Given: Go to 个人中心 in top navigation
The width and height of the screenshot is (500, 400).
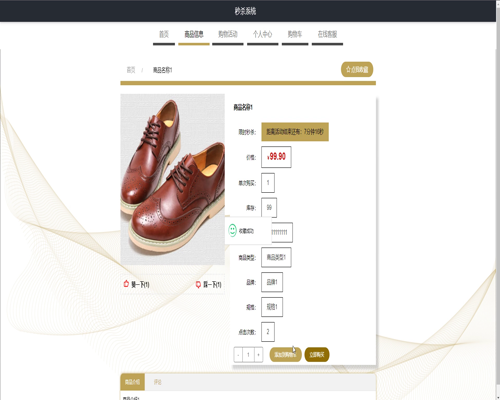Looking at the screenshot, I should pyautogui.click(x=262, y=34).
